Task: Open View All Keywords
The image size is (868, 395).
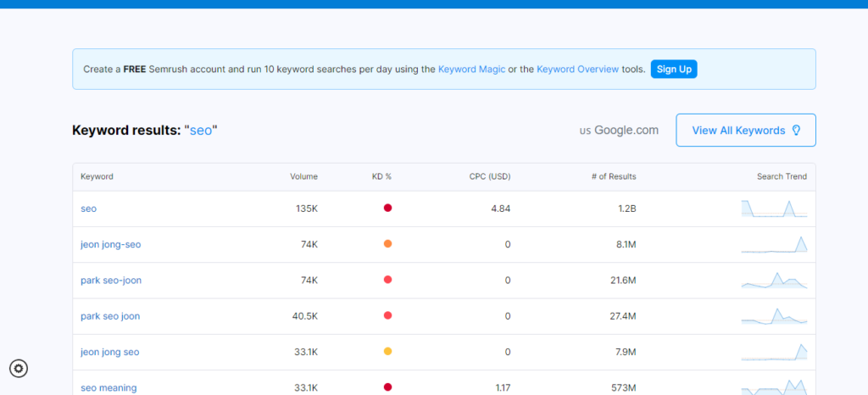Action: [x=746, y=130]
